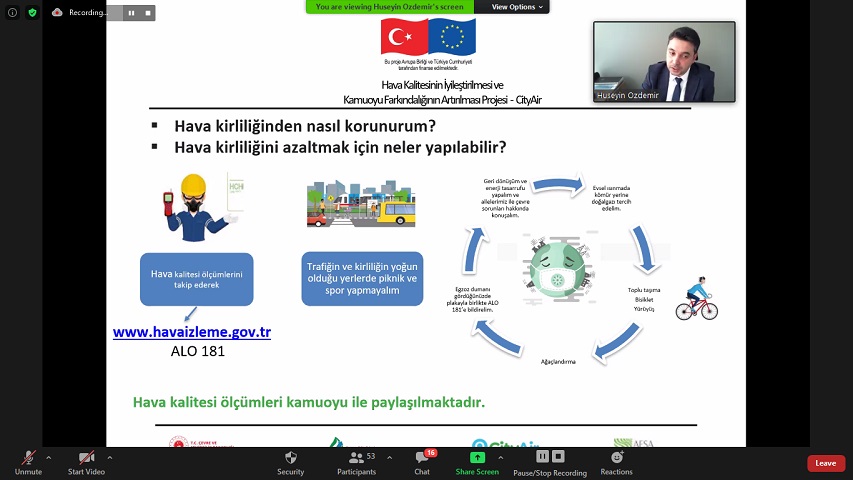Click the 'Toplu taşıma' label

tap(644, 290)
